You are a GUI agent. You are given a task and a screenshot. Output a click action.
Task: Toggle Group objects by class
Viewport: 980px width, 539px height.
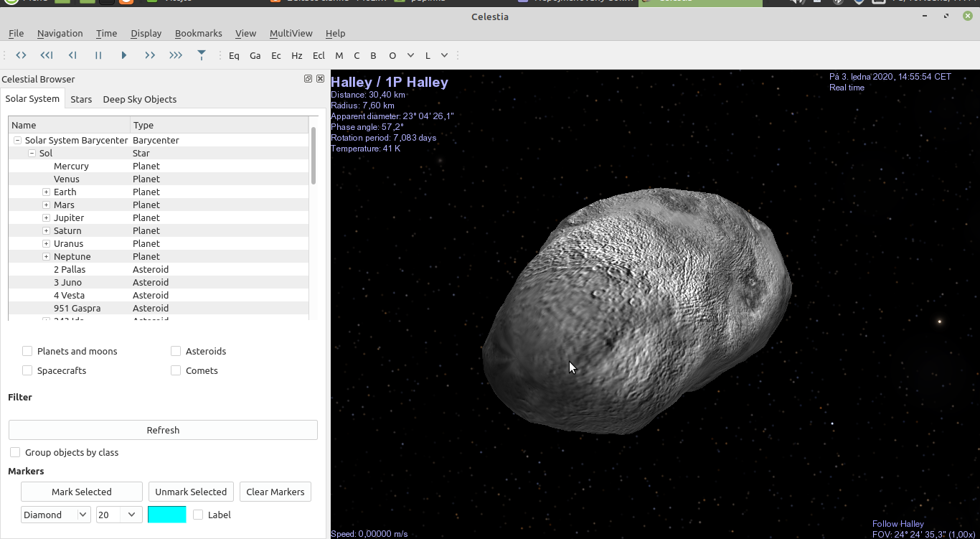[x=15, y=452]
